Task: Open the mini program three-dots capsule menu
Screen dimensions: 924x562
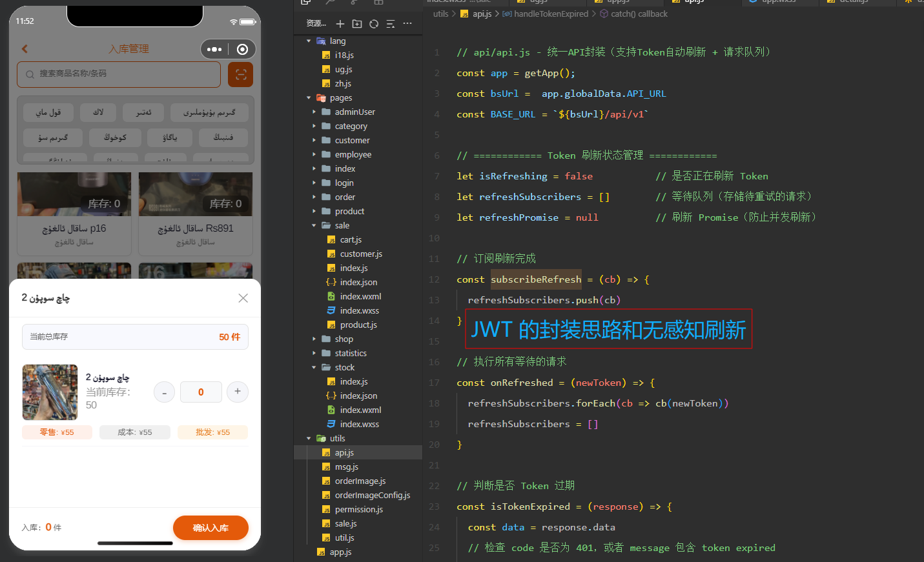Action: [x=214, y=49]
